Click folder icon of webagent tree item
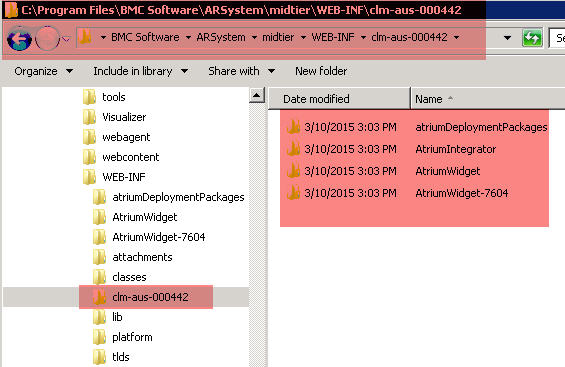This screenshot has height=367, width=565. point(89,137)
